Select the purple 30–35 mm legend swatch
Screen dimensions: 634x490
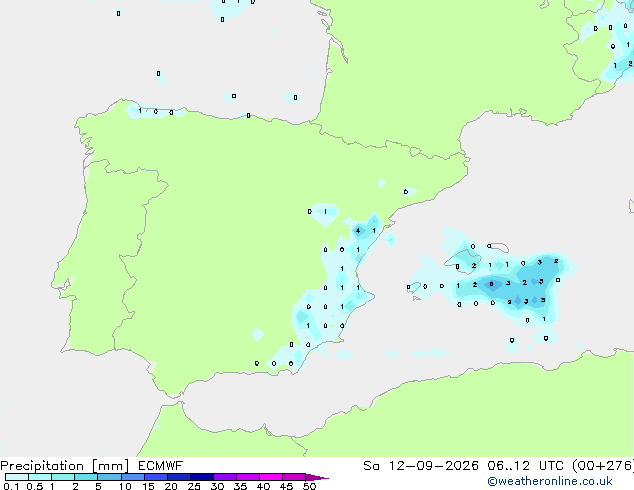pyautogui.click(x=225, y=477)
